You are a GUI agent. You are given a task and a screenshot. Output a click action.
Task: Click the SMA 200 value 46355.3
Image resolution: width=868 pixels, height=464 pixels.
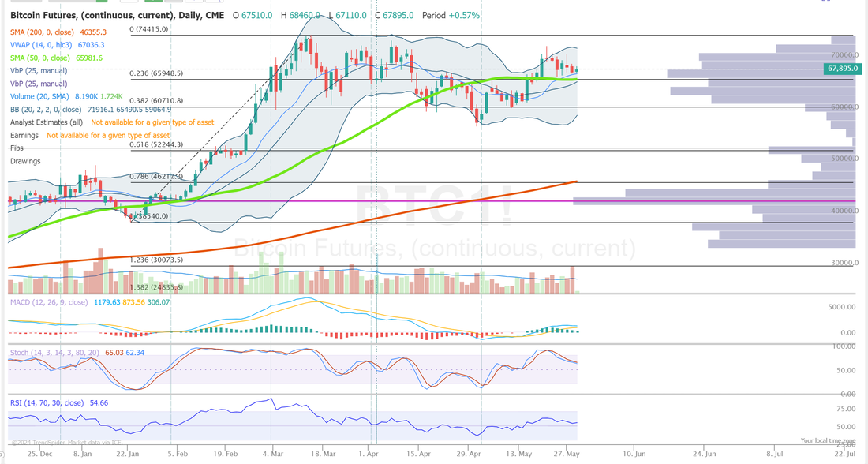[x=93, y=32]
